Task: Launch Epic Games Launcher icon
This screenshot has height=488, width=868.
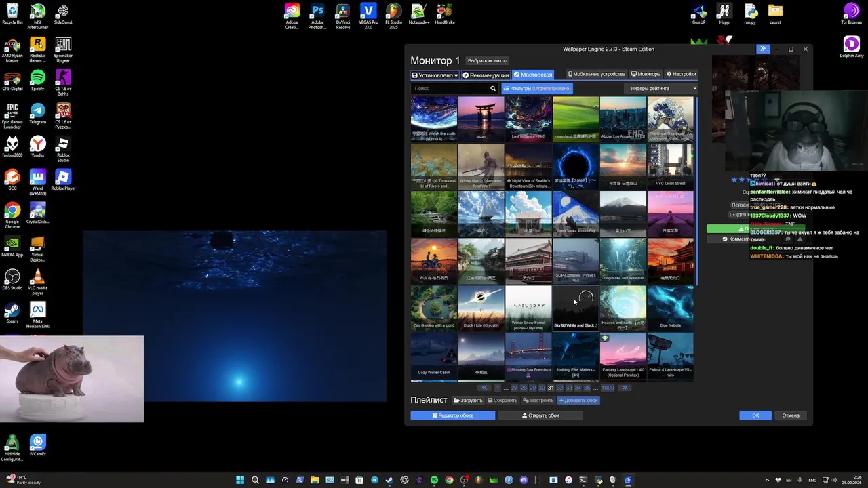Action: (12, 115)
